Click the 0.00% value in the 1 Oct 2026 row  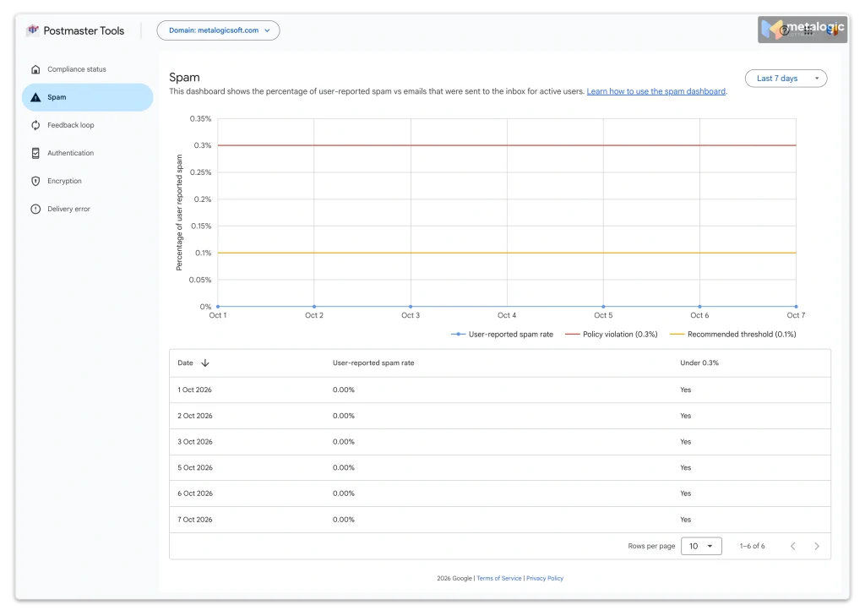click(344, 390)
